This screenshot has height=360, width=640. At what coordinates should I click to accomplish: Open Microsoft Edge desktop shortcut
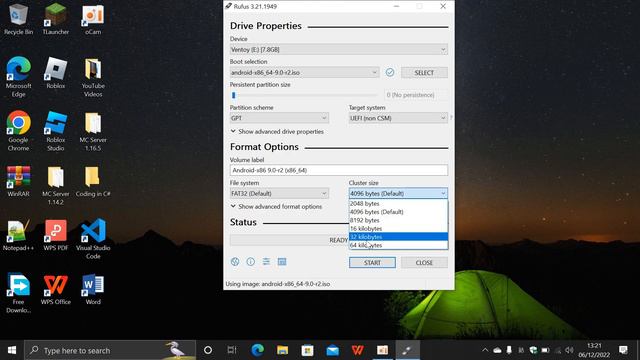coord(18,77)
